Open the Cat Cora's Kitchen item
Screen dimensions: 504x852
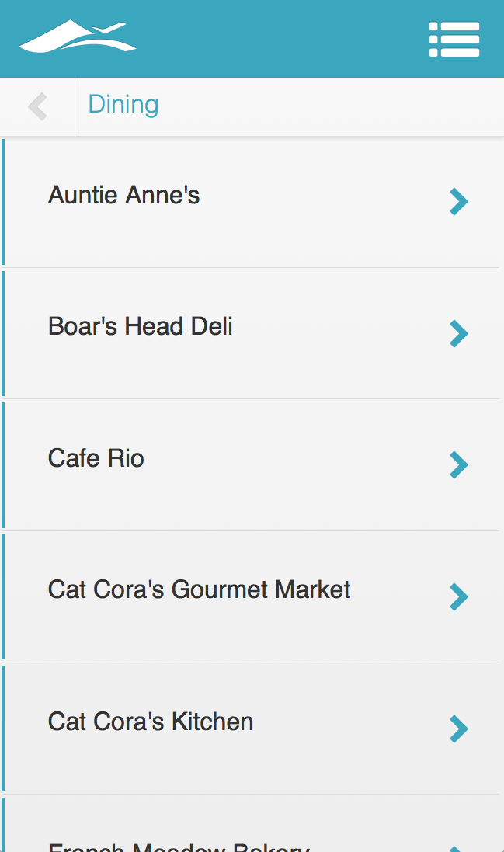[x=151, y=722]
